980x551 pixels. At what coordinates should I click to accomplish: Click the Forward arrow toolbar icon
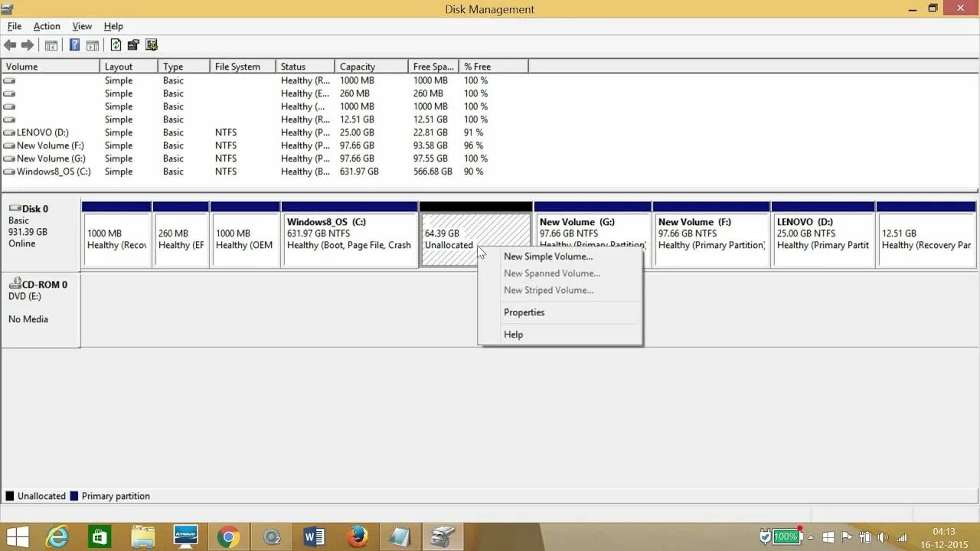coord(28,45)
